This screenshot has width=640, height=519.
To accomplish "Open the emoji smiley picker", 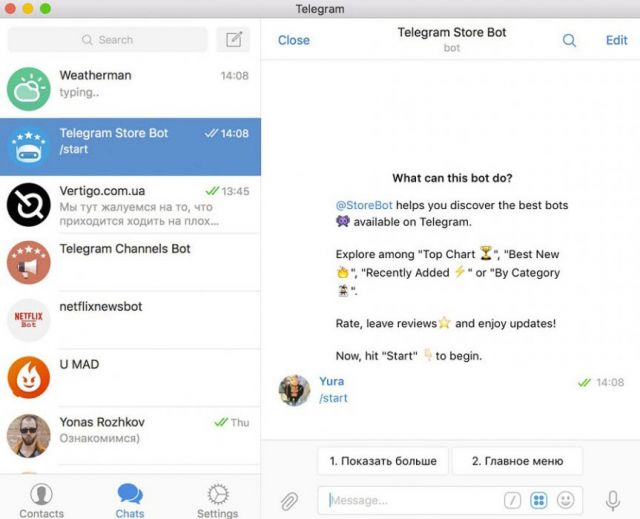I will pyautogui.click(x=566, y=500).
